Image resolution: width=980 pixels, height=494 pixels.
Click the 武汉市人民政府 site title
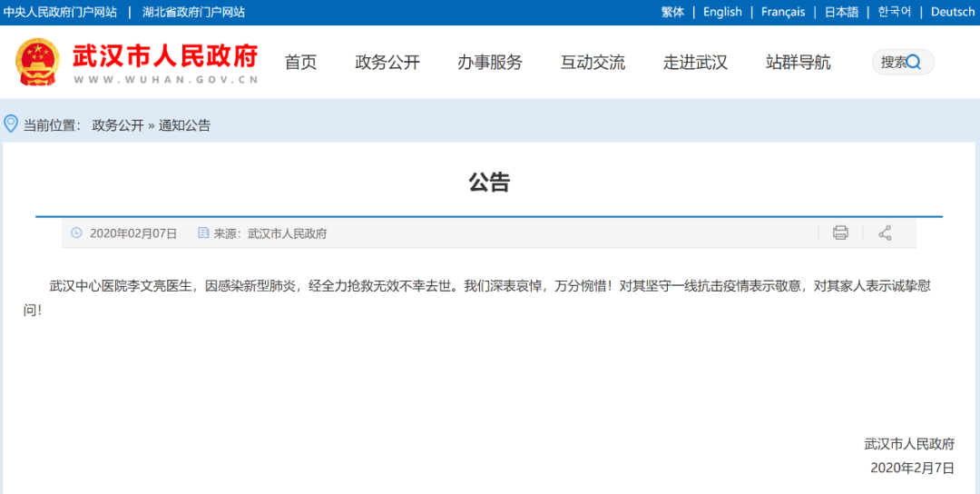(166, 55)
